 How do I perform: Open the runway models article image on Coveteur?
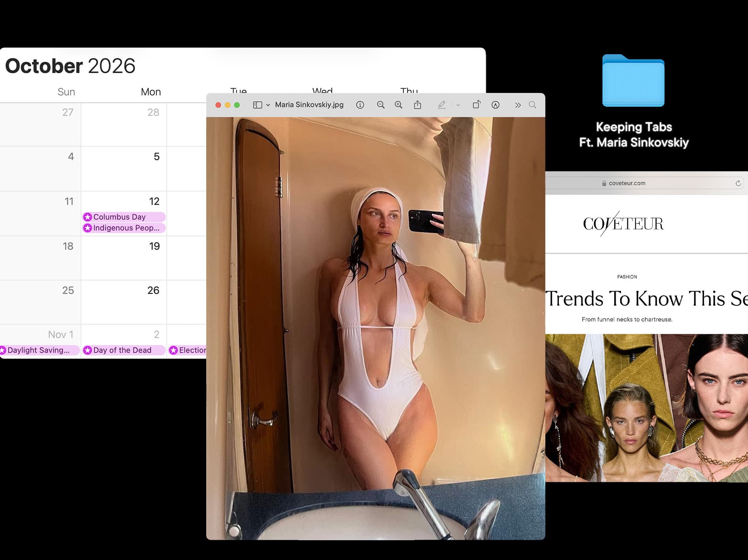pos(647,408)
